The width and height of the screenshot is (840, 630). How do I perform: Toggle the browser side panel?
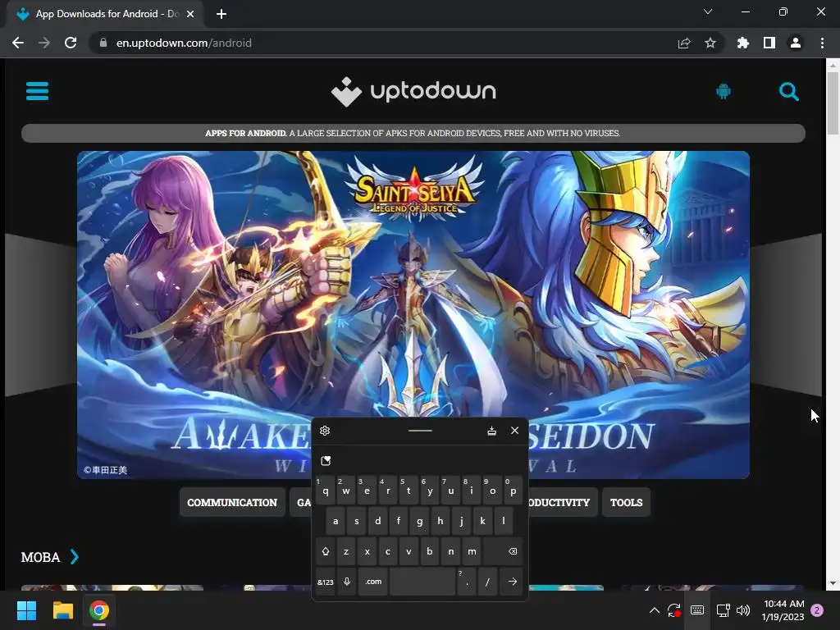(769, 43)
